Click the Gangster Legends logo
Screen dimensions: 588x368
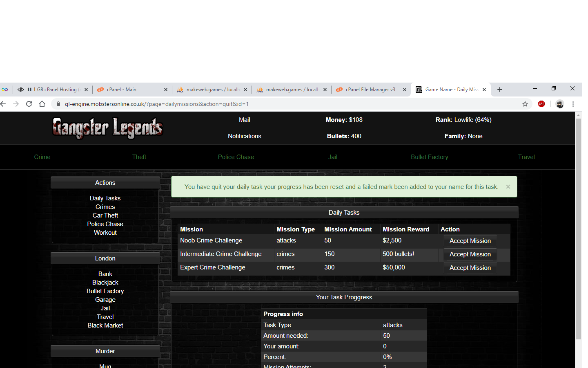108,128
